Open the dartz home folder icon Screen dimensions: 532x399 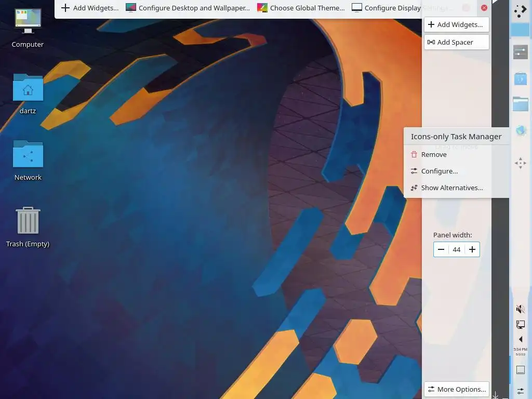point(28,95)
